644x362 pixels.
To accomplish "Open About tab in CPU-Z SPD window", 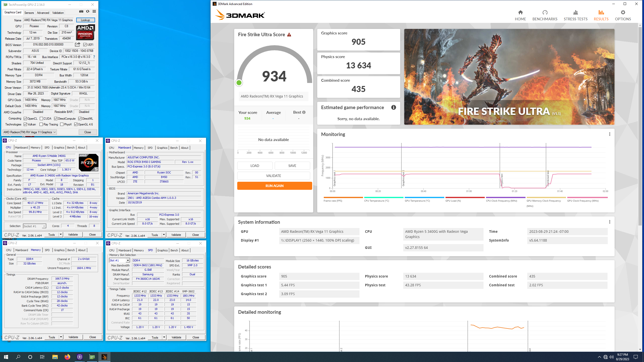I will pos(185,250).
